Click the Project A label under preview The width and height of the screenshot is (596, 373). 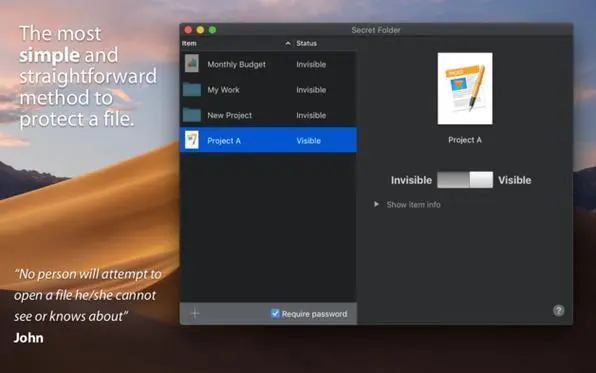[465, 140]
